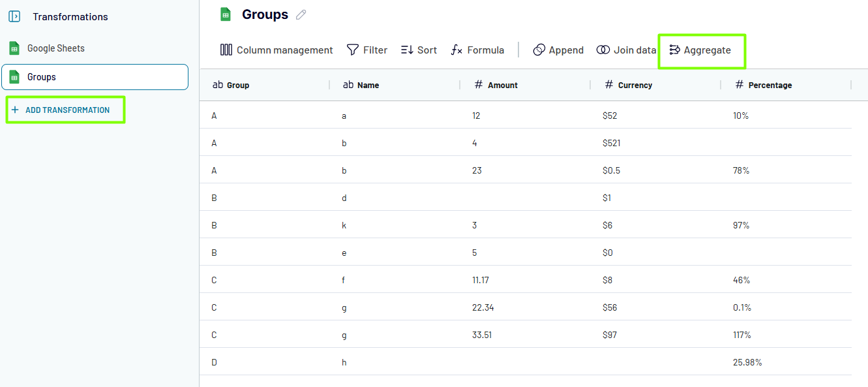
Task: Click the Groups sheet icon beside the title
Action: click(x=226, y=15)
